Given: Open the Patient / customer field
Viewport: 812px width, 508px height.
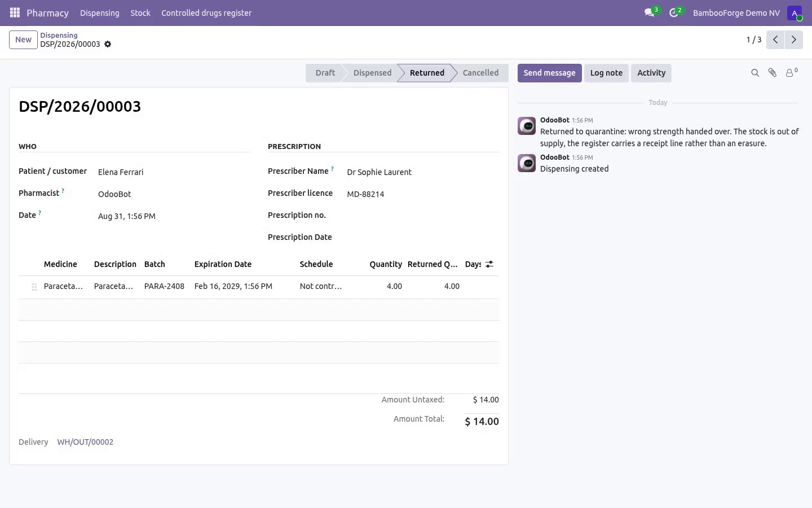Looking at the screenshot, I should (174, 172).
